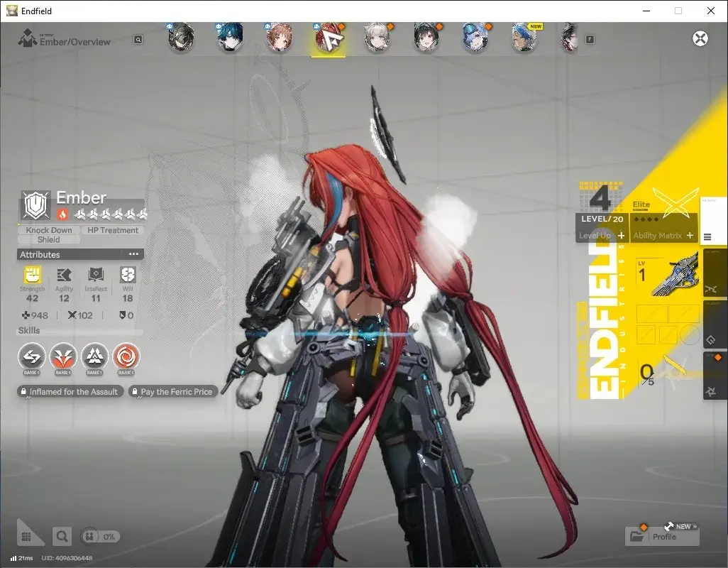Select the light-blue-haired girl operator portrait

click(475, 38)
